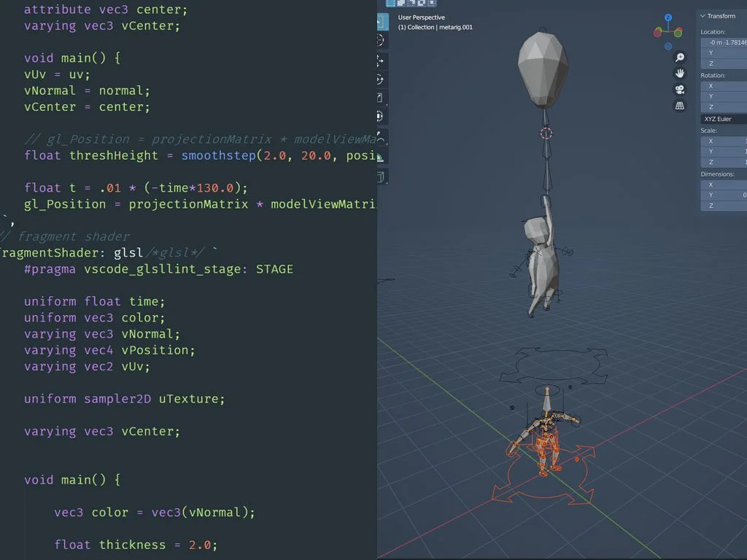Select the Select Box tool in Blender toolbar

382,22
